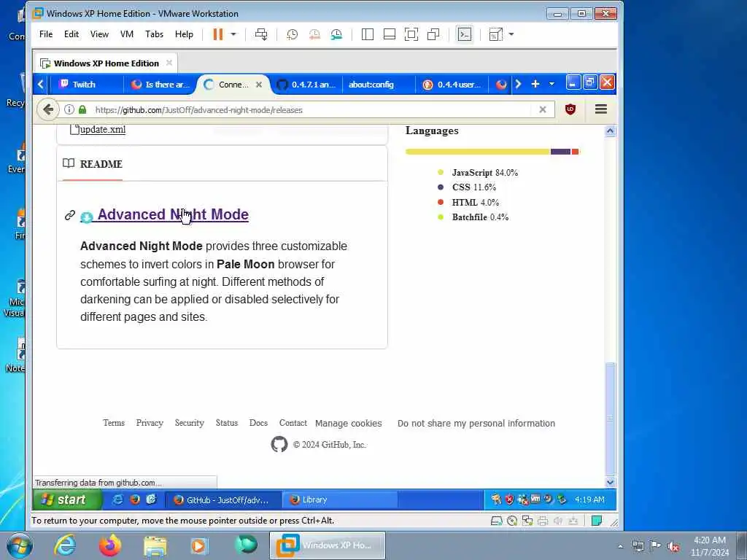Open Firefox from the Windows 7 taskbar

point(110,545)
